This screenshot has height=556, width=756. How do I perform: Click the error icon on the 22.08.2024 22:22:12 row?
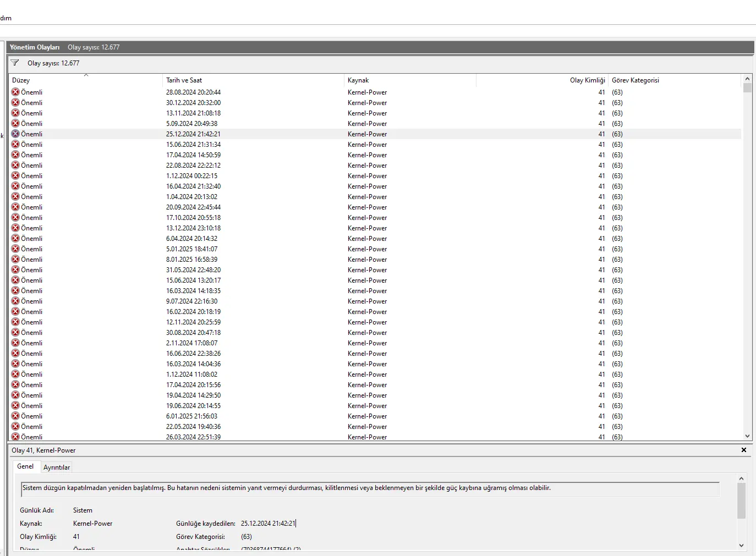[x=15, y=165]
